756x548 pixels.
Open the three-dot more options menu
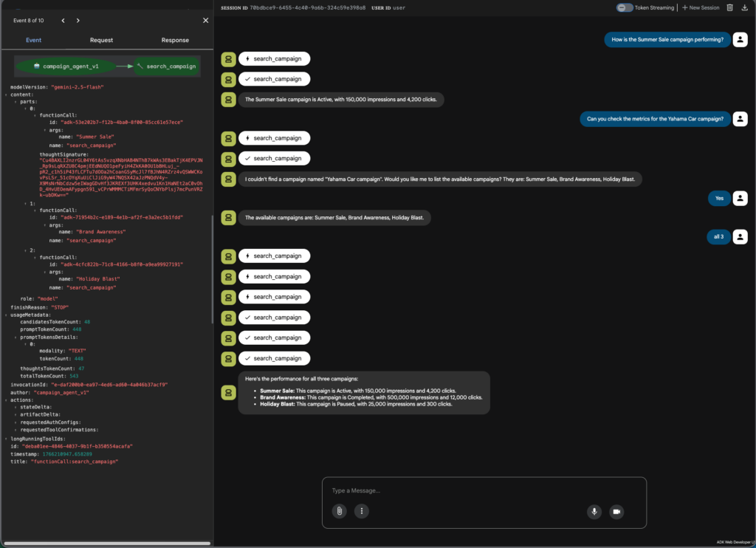pos(361,511)
